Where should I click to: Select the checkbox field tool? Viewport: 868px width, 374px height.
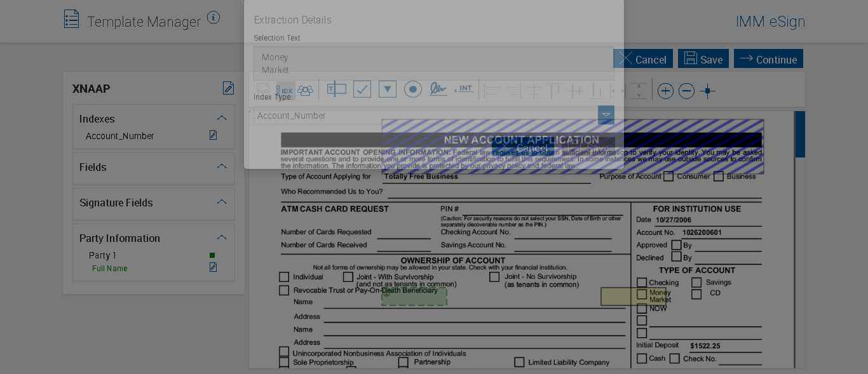click(x=362, y=90)
